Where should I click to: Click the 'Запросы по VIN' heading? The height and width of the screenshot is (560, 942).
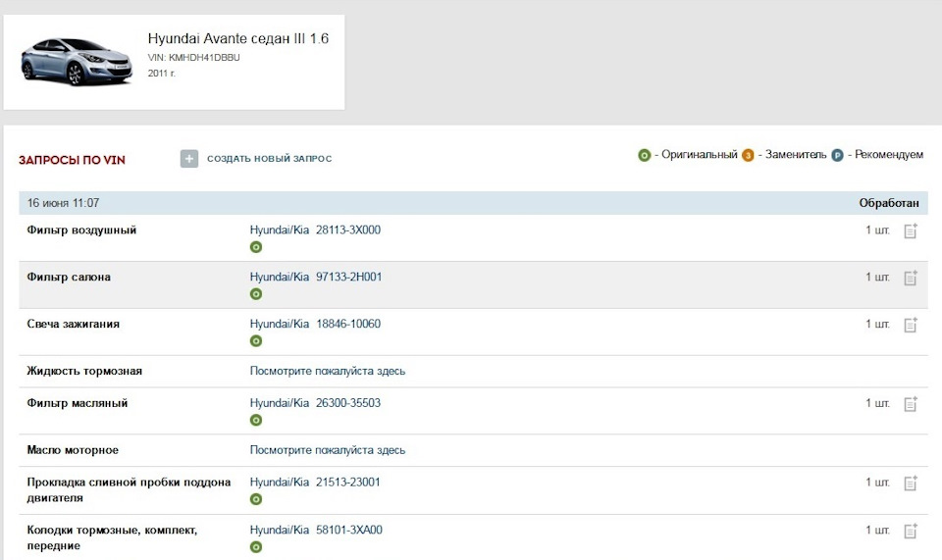click(72, 160)
